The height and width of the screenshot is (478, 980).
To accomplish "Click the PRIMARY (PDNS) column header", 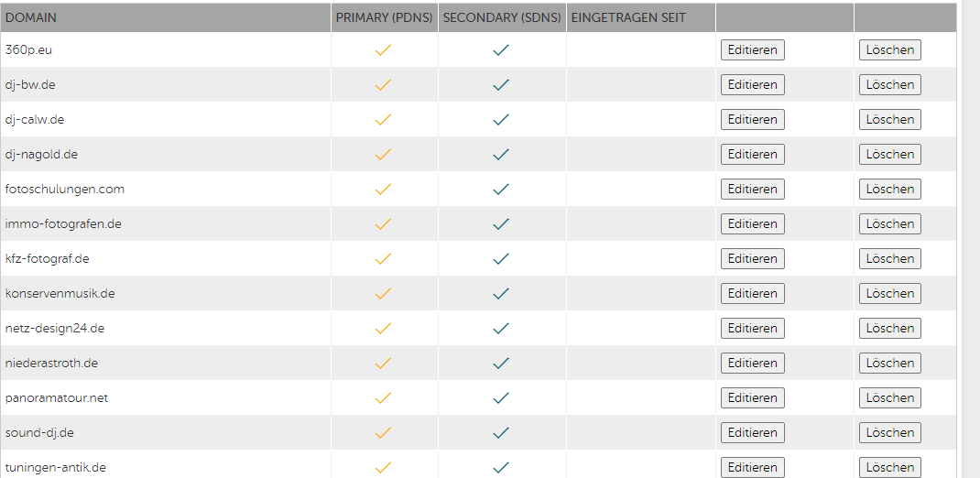I will (384, 17).
